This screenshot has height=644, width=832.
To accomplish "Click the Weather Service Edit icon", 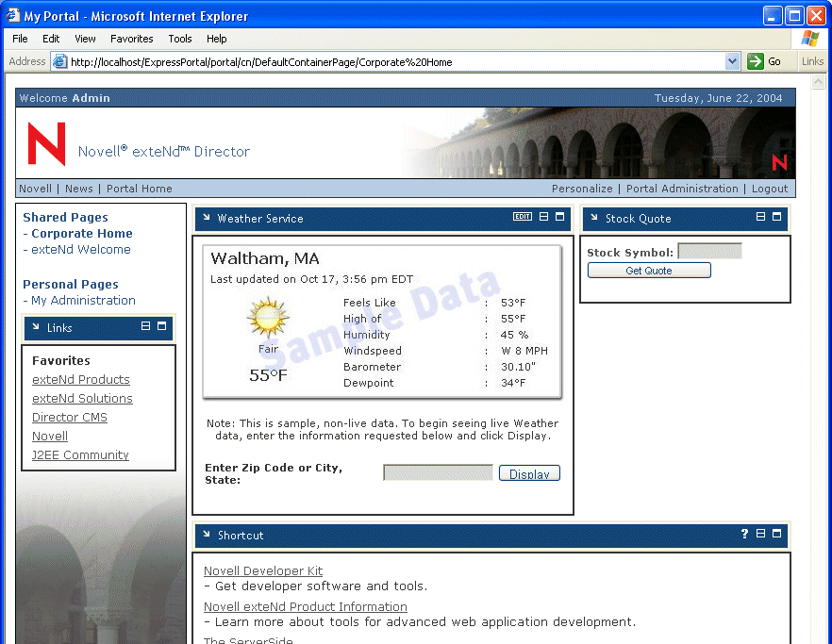I will coord(523,217).
